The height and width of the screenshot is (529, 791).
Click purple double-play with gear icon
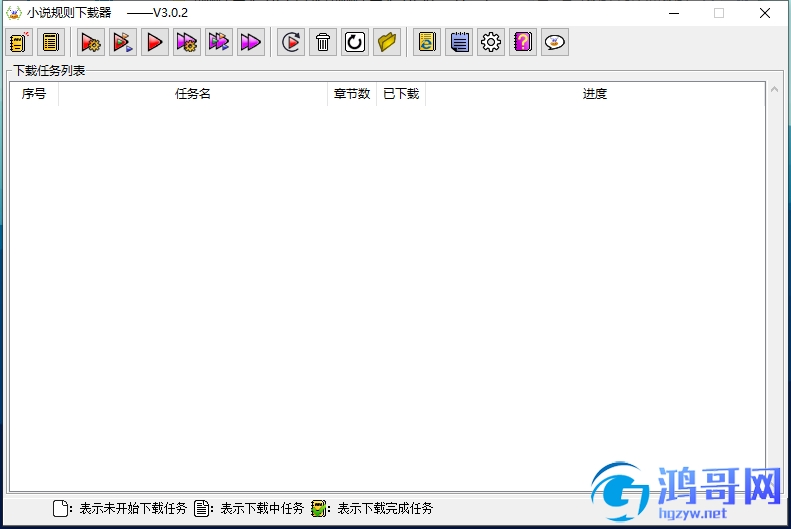click(187, 42)
